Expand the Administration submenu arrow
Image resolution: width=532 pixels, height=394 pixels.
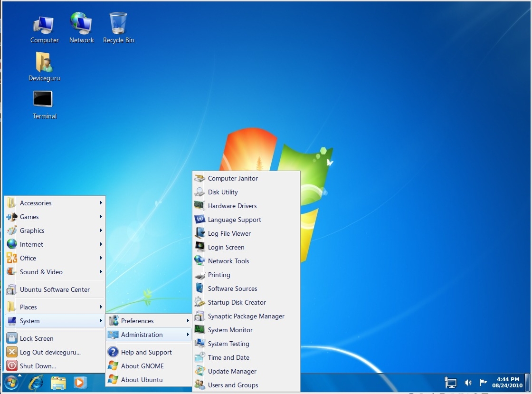188,335
